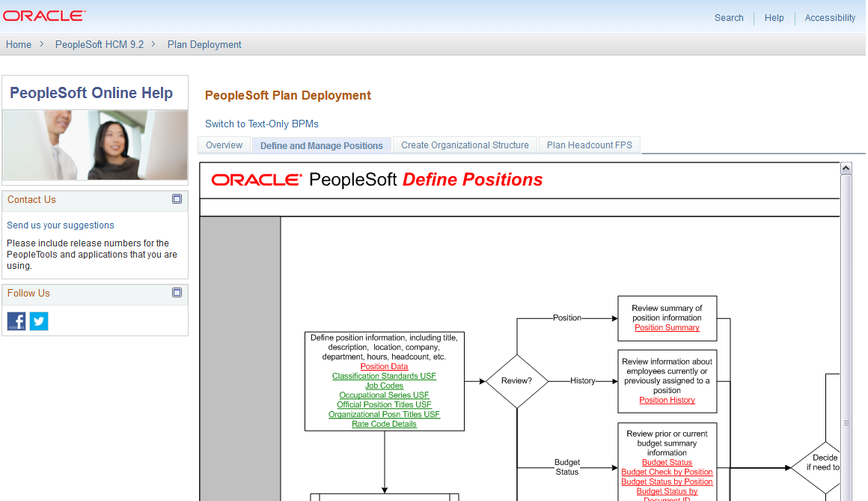Click the 'Budget Status' flow label
The image size is (868, 501).
pyautogui.click(x=567, y=467)
